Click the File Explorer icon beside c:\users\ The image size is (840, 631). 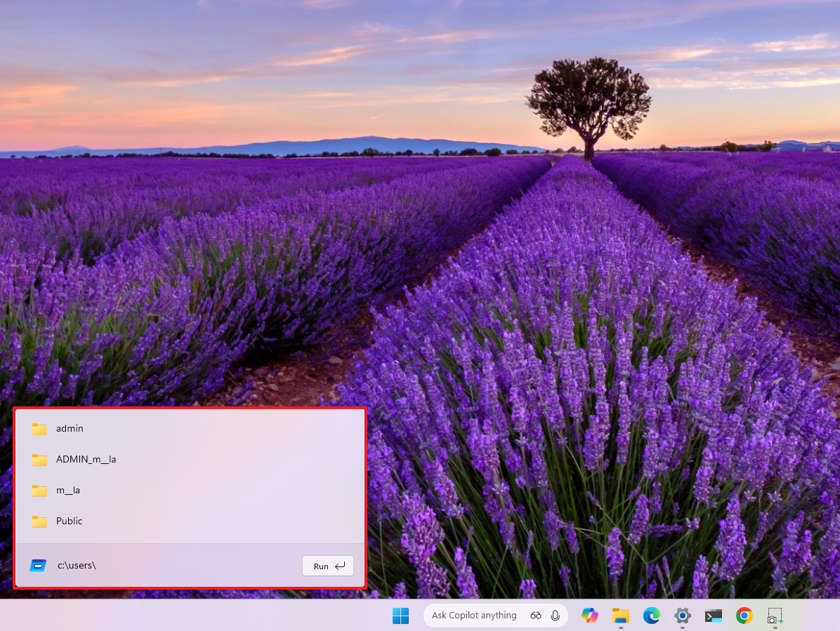pyautogui.click(x=38, y=565)
